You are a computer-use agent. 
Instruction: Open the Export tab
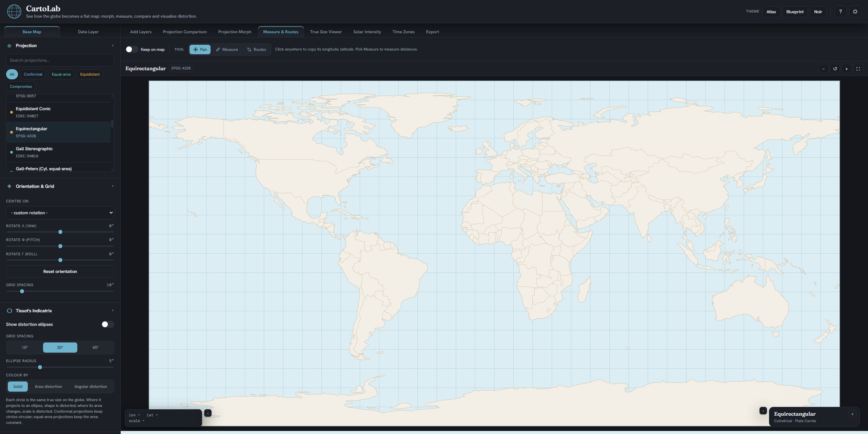(x=432, y=32)
